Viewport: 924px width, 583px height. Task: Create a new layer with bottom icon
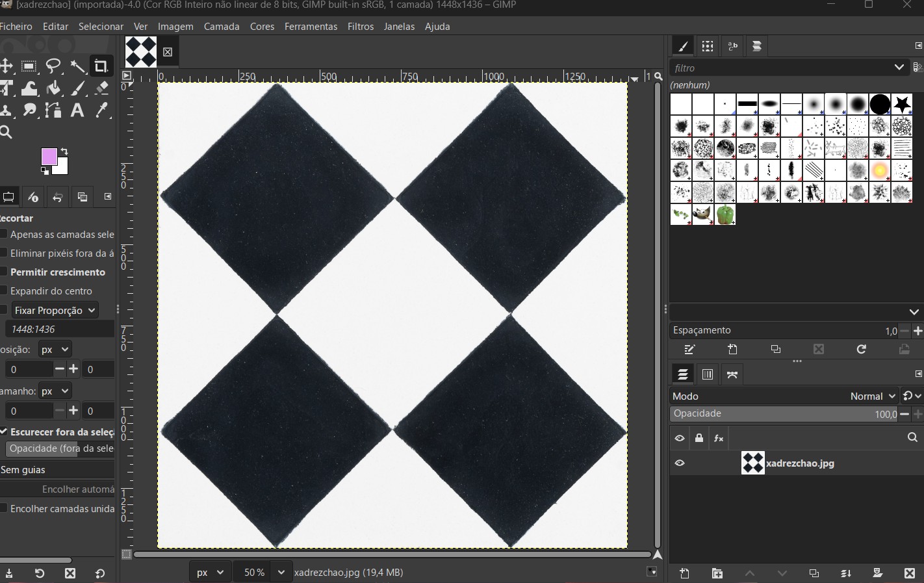tap(684, 573)
